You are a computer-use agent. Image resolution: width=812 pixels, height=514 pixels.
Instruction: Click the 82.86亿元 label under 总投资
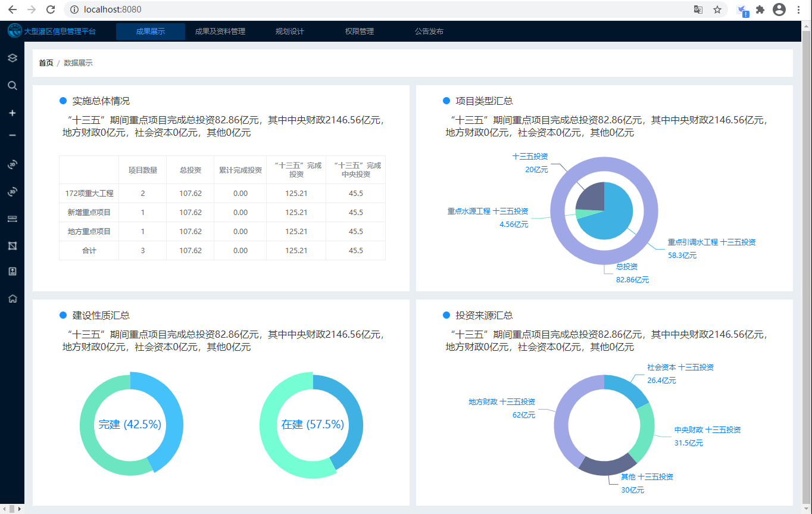(632, 280)
